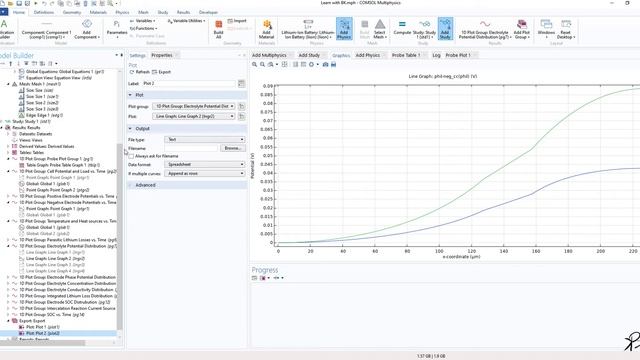Click go-to-source icon beside Plot group
Screen dimensions: 640x360
[x=242, y=106]
